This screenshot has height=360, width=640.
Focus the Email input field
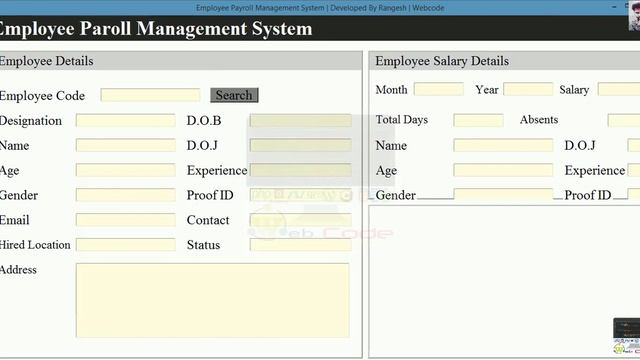tap(126, 220)
